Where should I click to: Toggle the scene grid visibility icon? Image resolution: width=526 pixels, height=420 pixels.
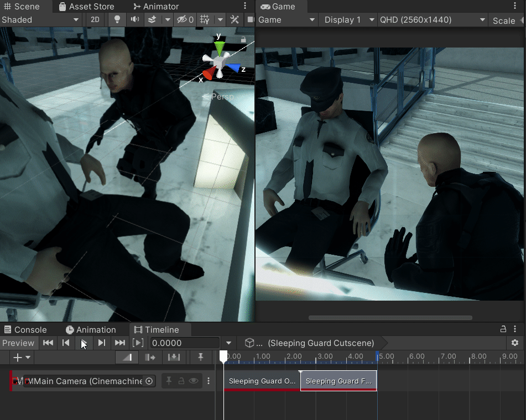coord(205,20)
